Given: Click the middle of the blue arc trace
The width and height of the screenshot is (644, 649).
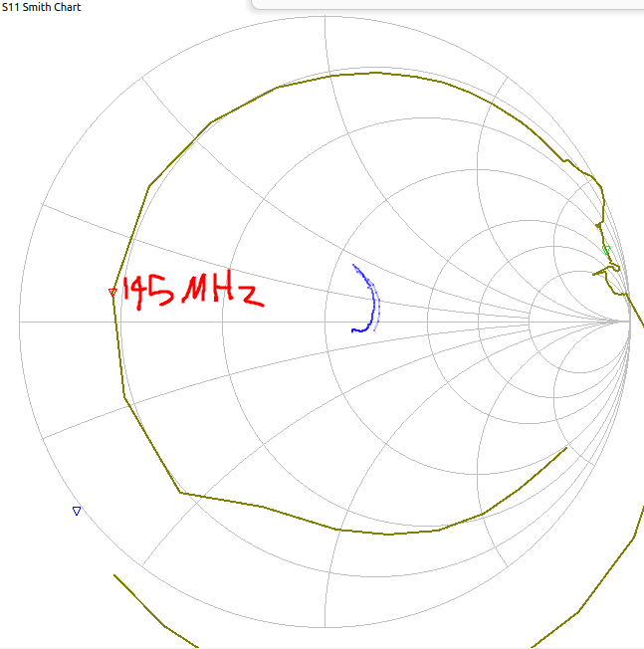Looking at the screenshot, I should 373,299.
